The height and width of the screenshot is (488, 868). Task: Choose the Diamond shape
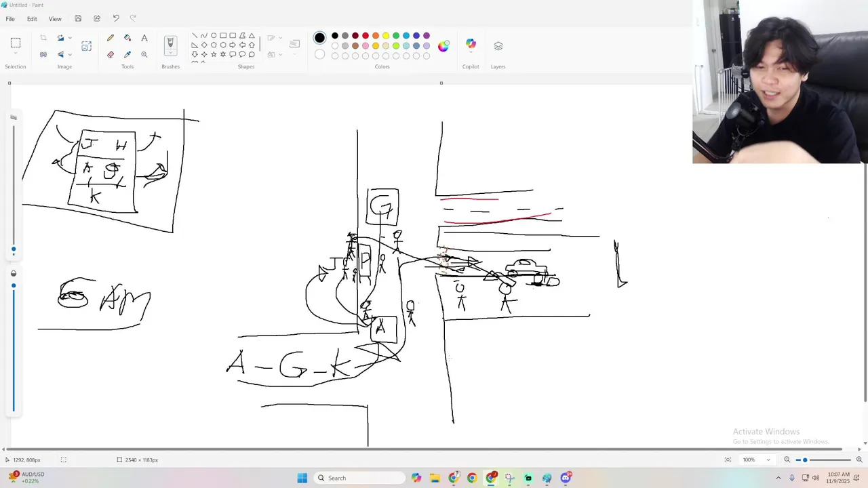[204, 45]
